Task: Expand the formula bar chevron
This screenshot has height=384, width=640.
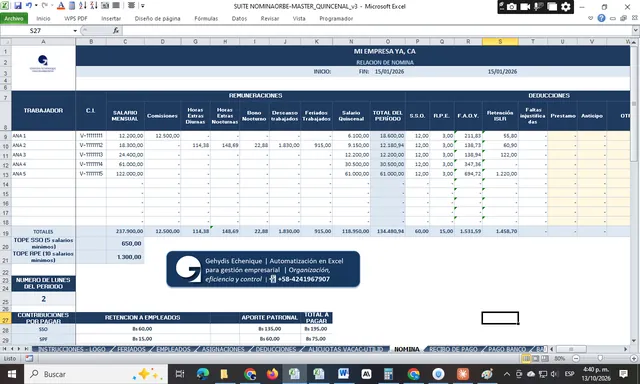Action: pyautogui.click(x=636, y=31)
